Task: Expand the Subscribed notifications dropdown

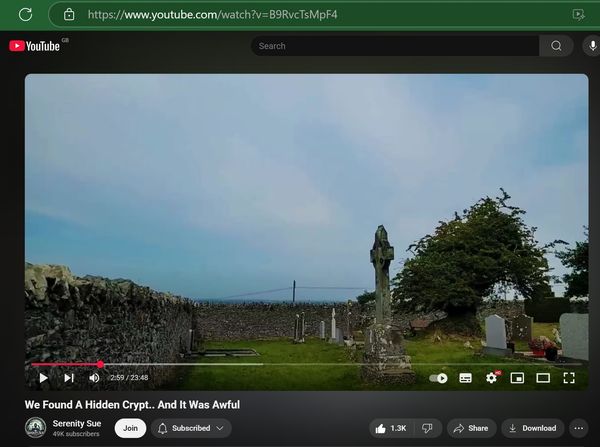Action: point(191,428)
